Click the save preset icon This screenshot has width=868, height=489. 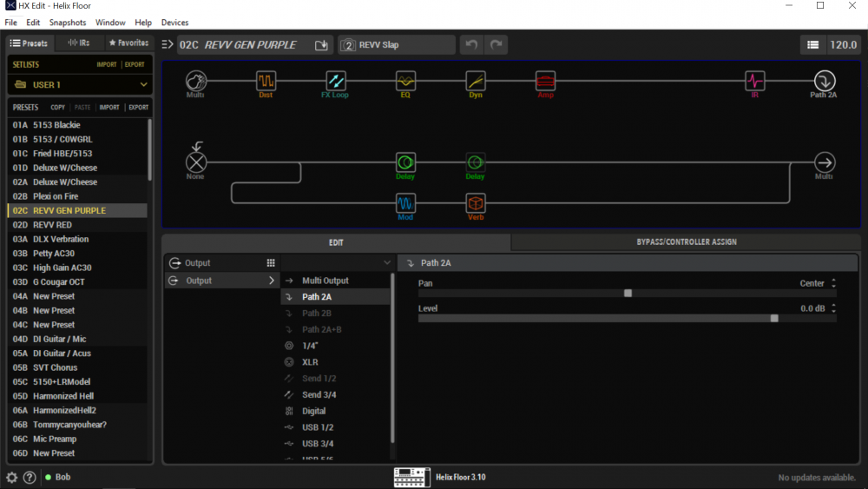tap(321, 45)
